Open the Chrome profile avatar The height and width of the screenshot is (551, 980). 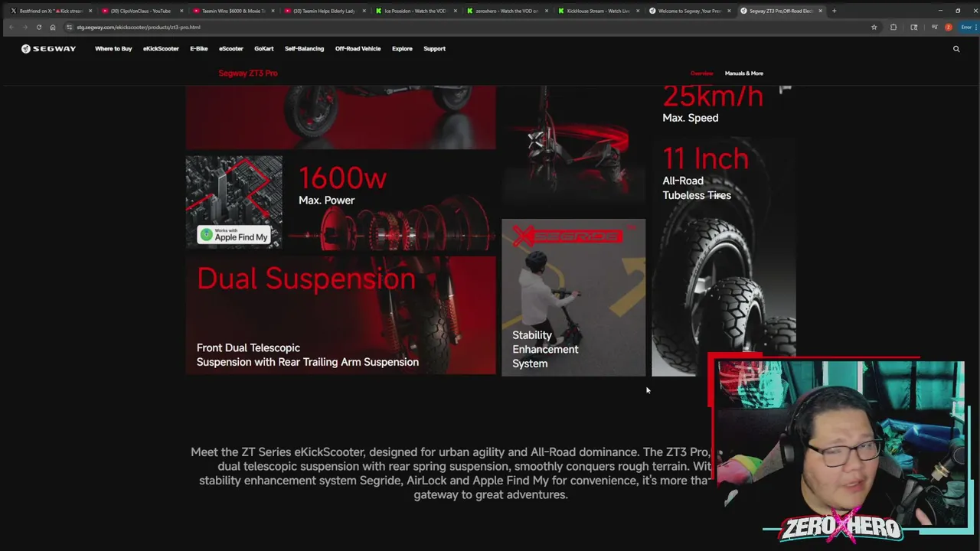pos(949,27)
